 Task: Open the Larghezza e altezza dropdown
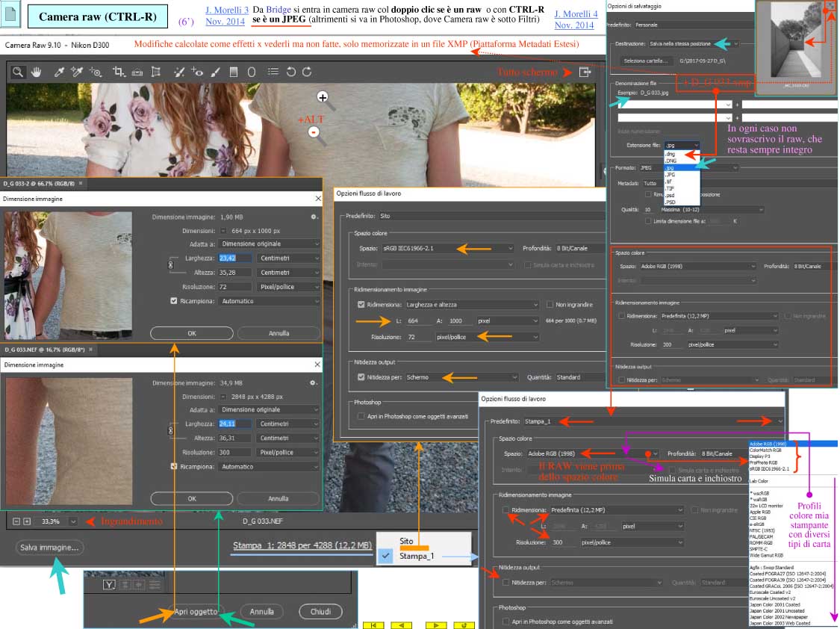[472, 304]
